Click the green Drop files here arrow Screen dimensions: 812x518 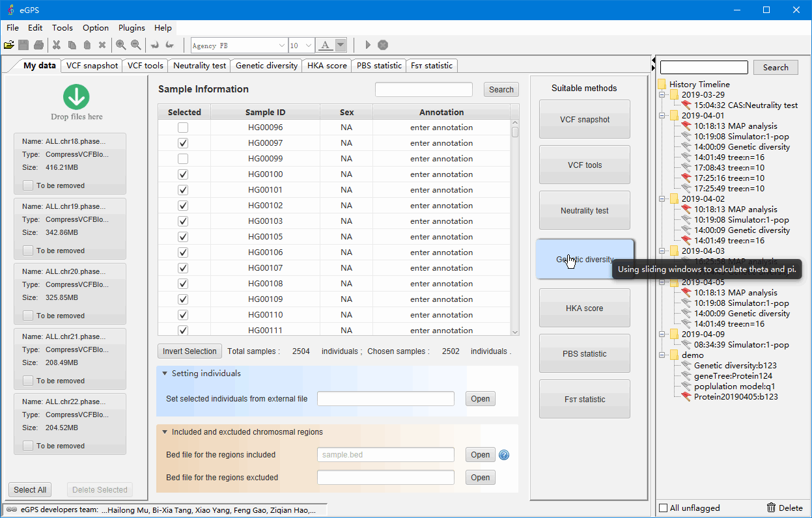tap(76, 97)
